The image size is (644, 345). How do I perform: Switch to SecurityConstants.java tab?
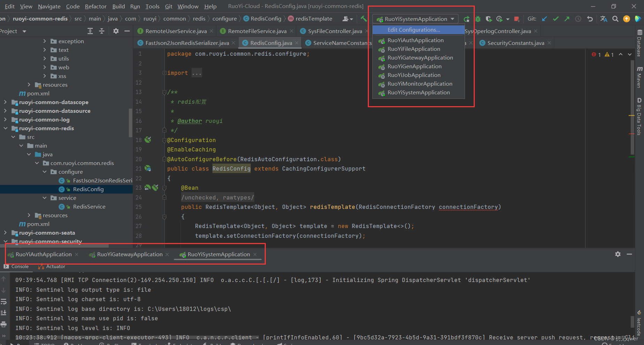515,43
